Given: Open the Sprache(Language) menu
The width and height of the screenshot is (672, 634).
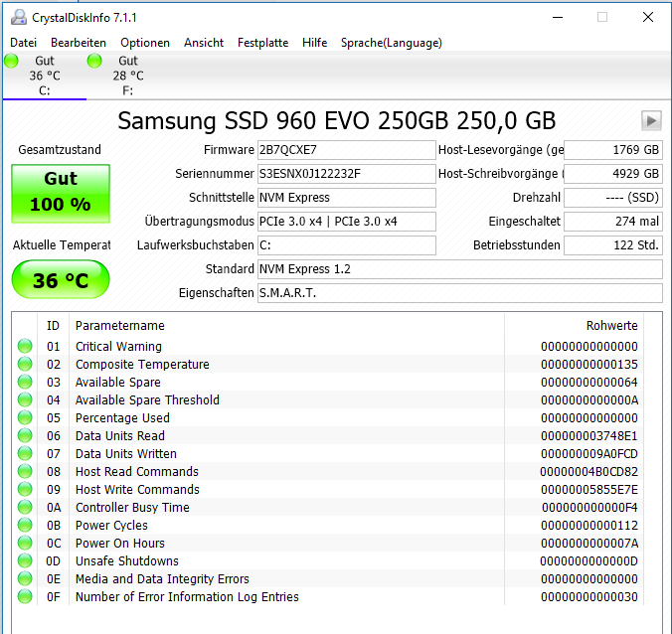Looking at the screenshot, I should coord(391,43).
